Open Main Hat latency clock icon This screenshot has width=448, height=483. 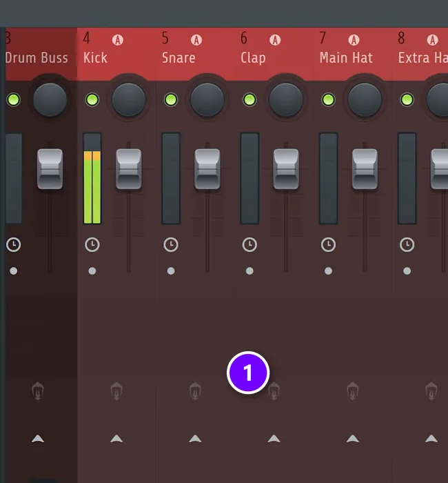pyautogui.click(x=328, y=244)
